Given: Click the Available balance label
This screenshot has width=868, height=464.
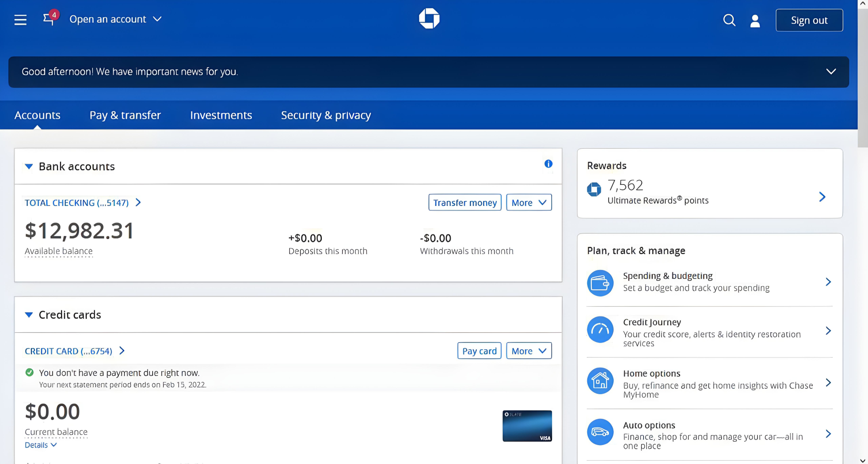Looking at the screenshot, I should click(59, 251).
